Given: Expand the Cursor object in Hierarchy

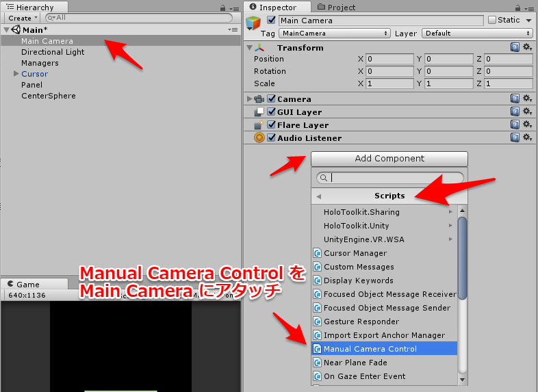Looking at the screenshot, I should [16, 73].
